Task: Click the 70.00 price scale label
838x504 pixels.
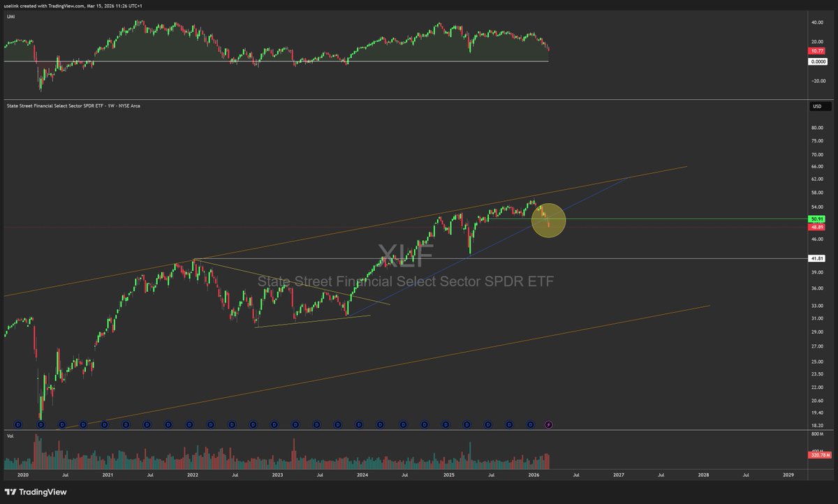Action: [x=818, y=154]
